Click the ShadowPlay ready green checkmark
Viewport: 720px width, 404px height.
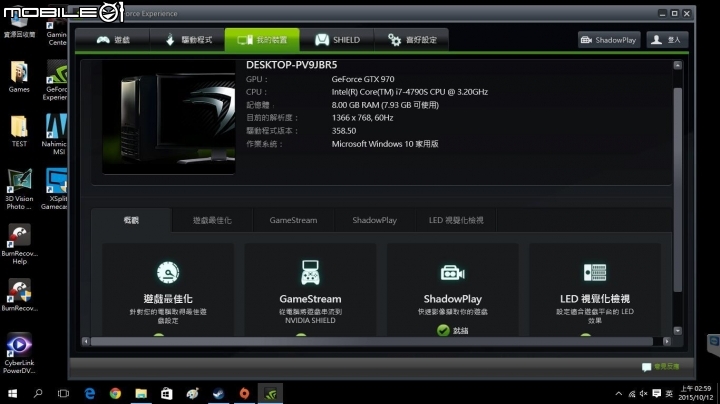(x=443, y=330)
